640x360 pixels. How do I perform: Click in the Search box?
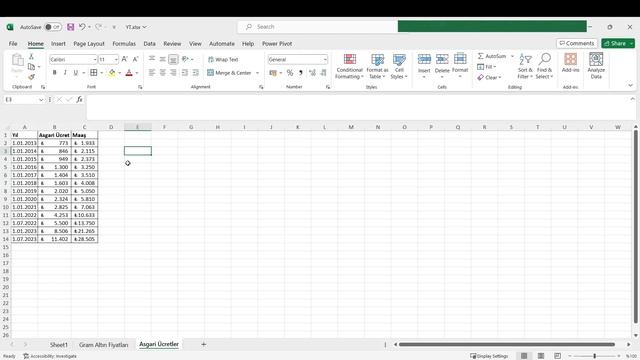point(318,27)
